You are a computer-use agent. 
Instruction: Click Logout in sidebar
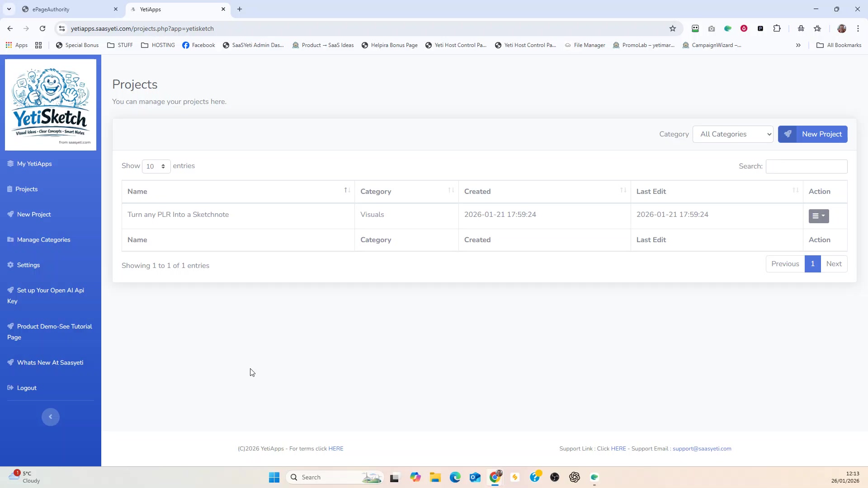(22, 388)
